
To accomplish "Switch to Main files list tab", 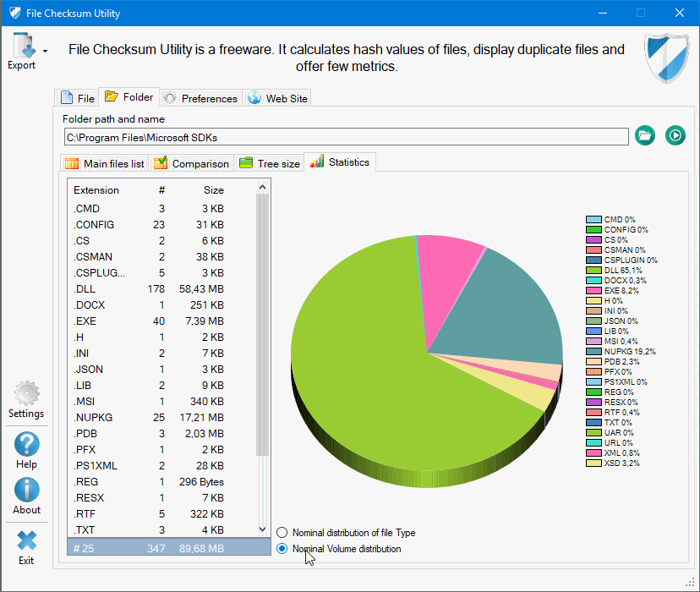I will [105, 164].
